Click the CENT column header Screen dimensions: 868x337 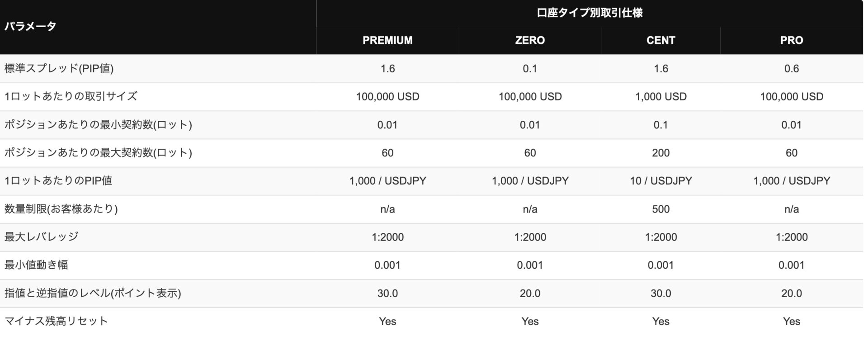coord(660,40)
